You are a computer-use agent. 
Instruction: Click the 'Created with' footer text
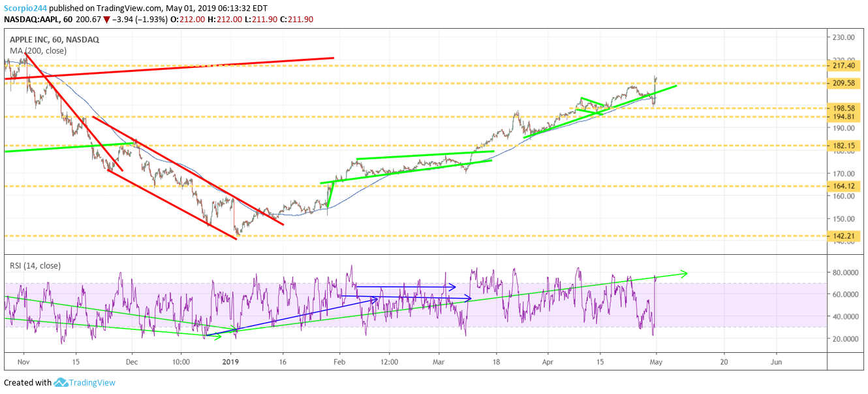coord(27,383)
